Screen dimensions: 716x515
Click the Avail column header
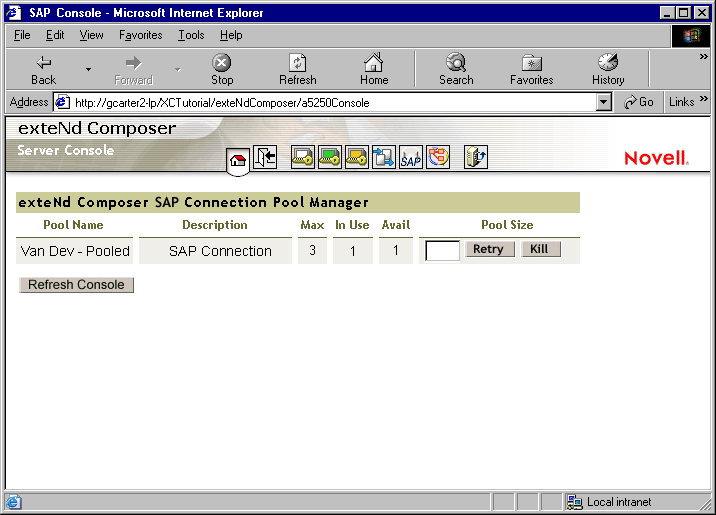tap(396, 225)
